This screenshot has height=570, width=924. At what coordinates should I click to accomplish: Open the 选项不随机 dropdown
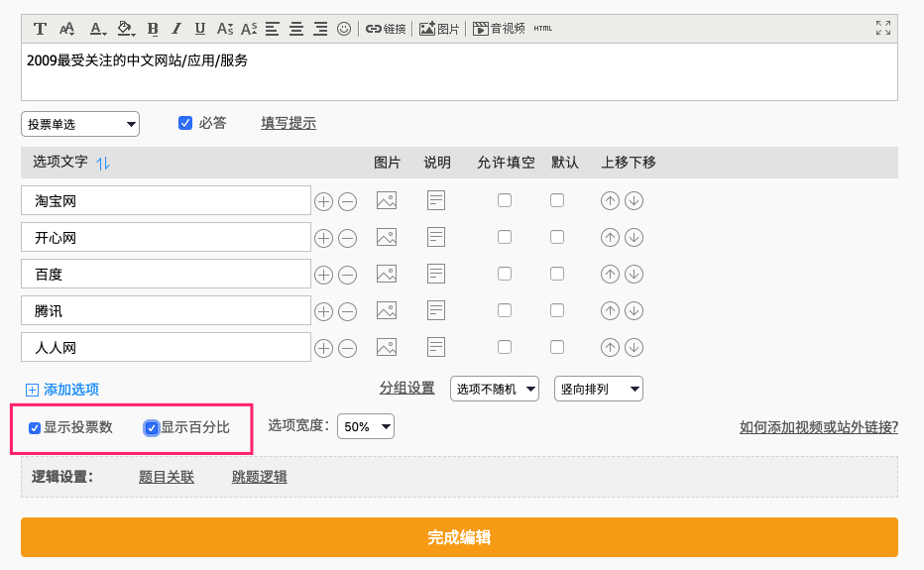pos(494,389)
